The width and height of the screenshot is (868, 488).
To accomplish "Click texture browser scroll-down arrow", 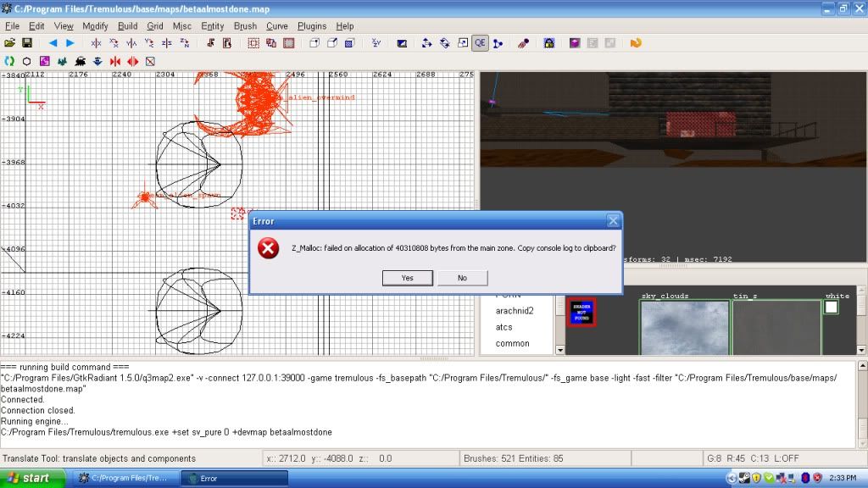I will 861,350.
